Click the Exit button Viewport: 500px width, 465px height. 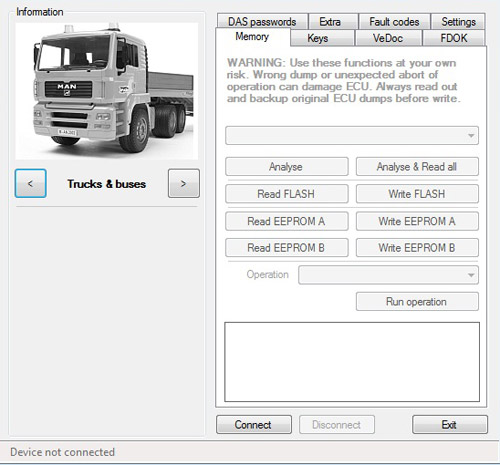(x=450, y=424)
